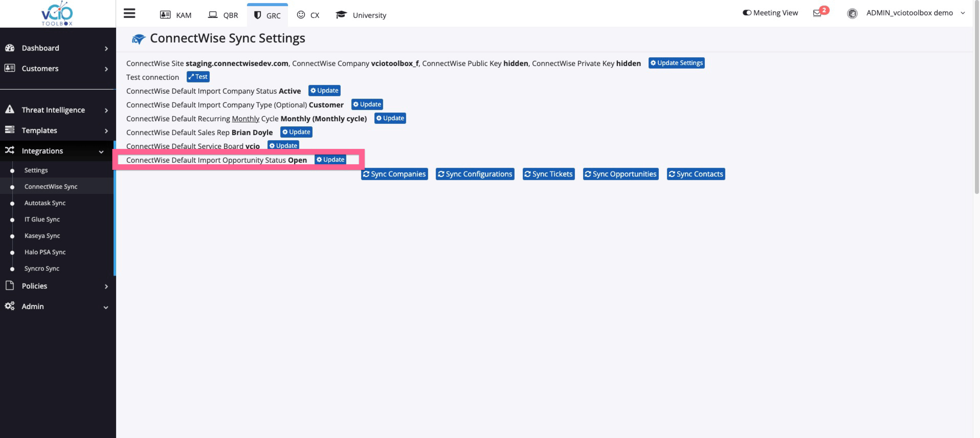This screenshot has height=438, width=980.
Task: Open Halo PSA Sync in sidebar
Action: click(x=45, y=252)
